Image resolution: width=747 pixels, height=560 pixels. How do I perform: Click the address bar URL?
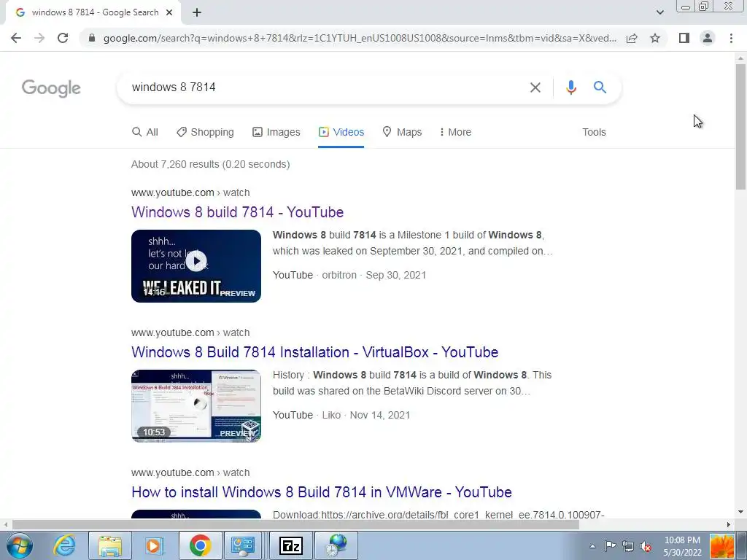click(360, 38)
